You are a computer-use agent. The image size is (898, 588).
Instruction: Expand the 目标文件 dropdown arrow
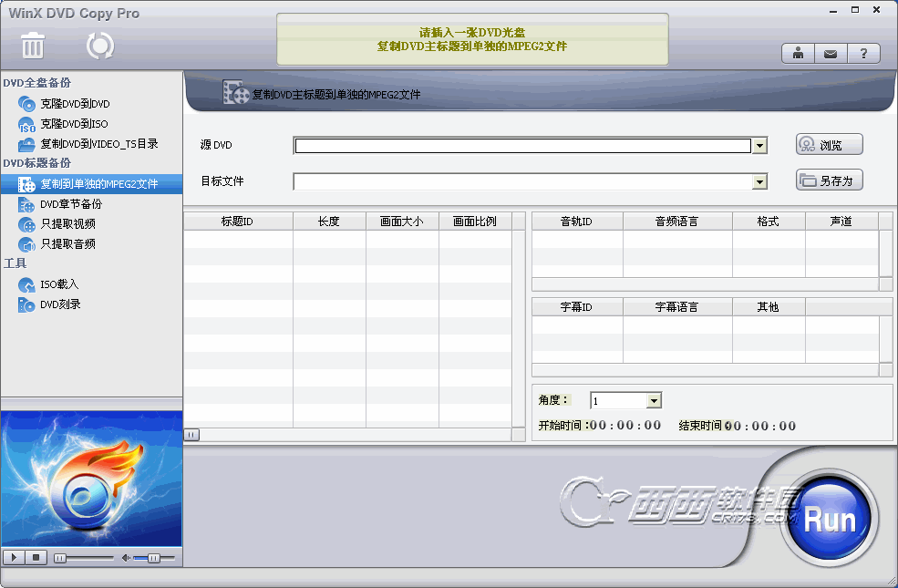(759, 182)
